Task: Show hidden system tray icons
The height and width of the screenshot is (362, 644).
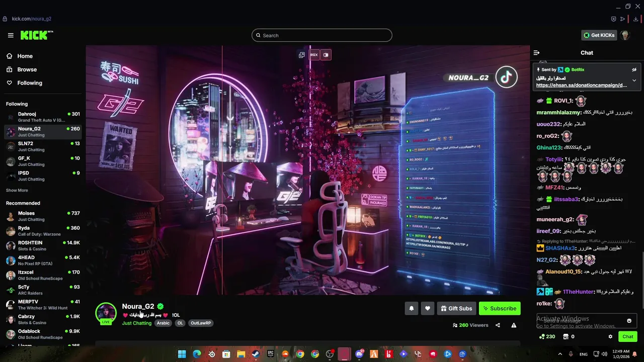Action: 560,354
